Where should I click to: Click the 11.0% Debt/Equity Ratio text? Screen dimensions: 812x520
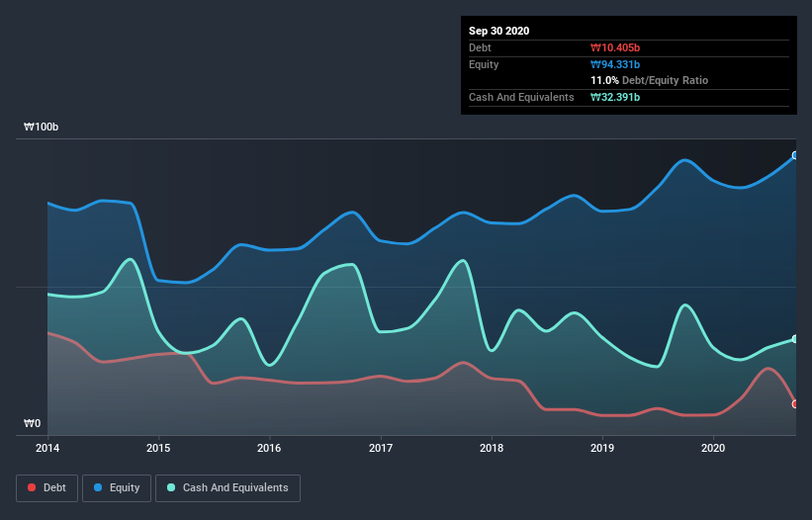tap(650, 80)
